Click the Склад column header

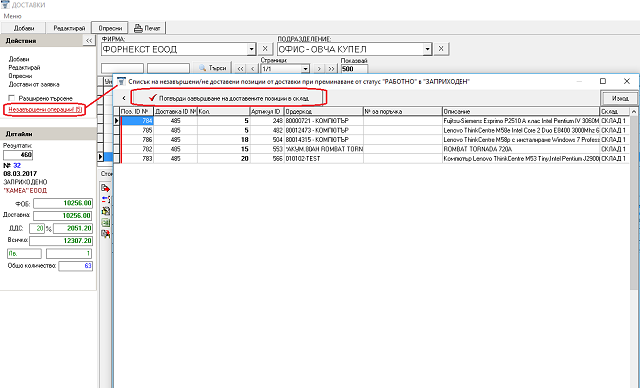click(x=615, y=111)
